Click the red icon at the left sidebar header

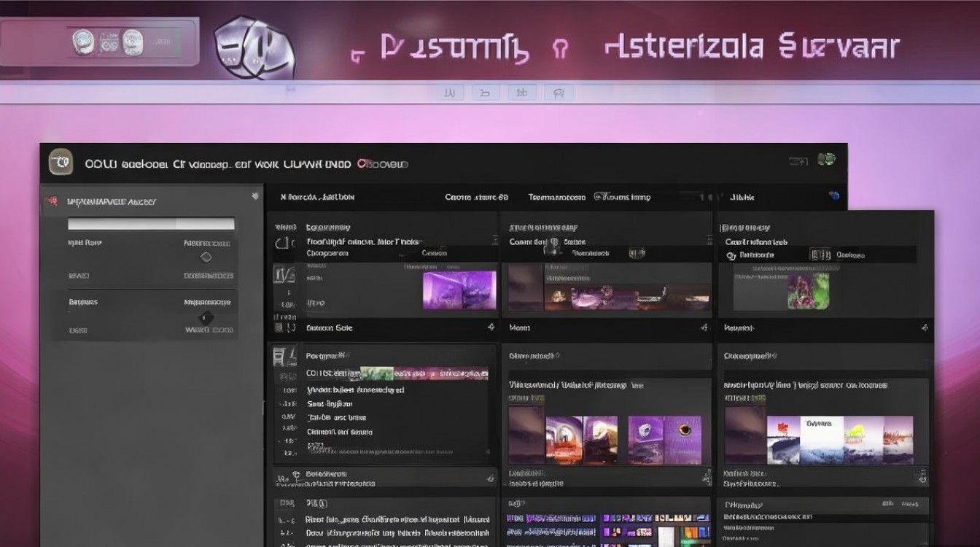click(x=51, y=201)
